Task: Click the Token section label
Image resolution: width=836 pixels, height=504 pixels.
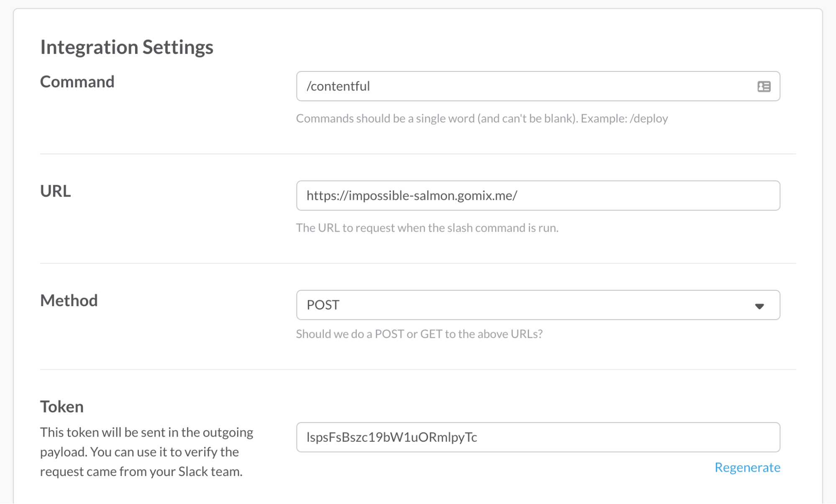Action: (62, 407)
